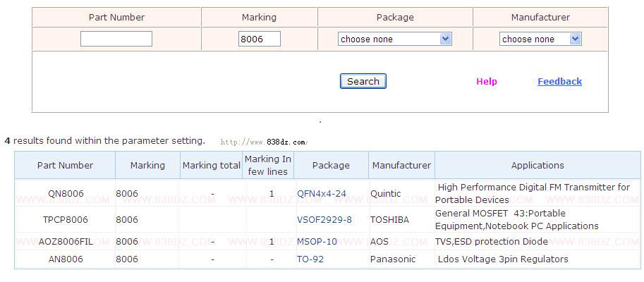This screenshot has height=282, width=644.
Task: Click the Panasonic manufacturer cell
Action: 393,259
